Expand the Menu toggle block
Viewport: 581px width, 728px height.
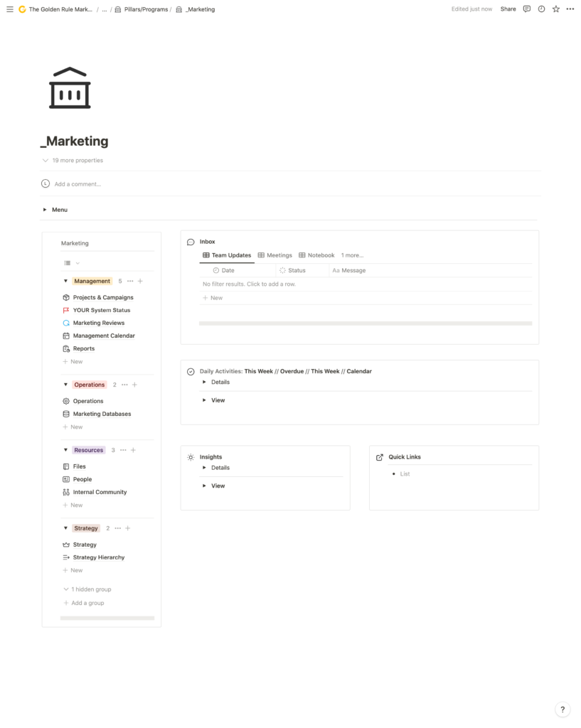(x=45, y=210)
